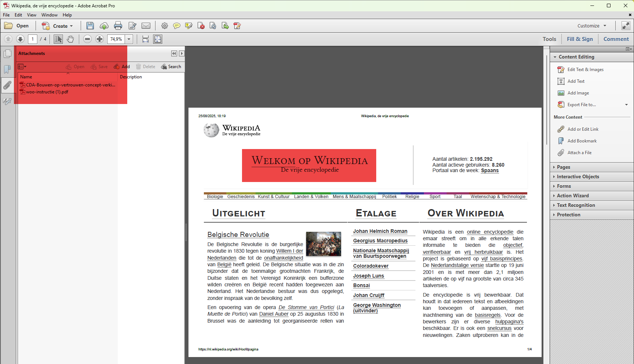The width and height of the screenshot is (634, 364).
Task: Open the Edit menu
Action: (18, 15)
